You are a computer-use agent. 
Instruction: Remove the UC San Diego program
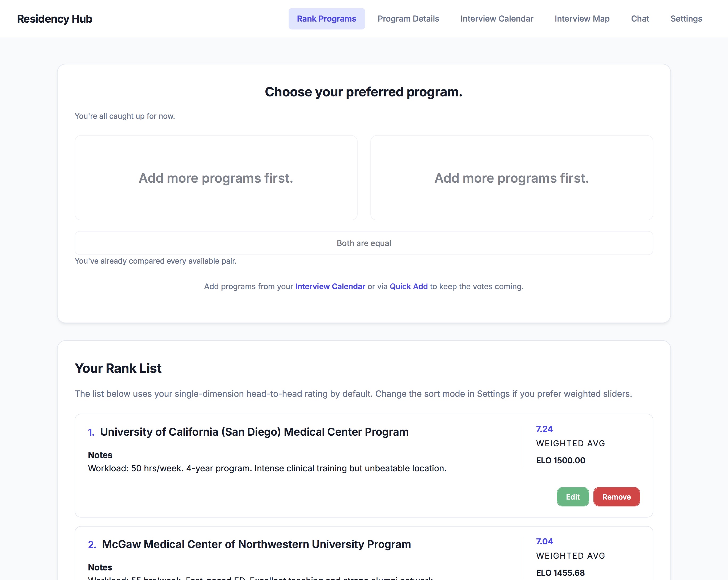[x=616, y=497]
